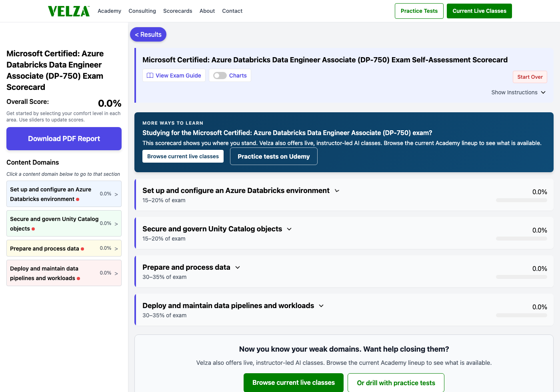
Task: Click the VELZA logo
Action: 69,11
